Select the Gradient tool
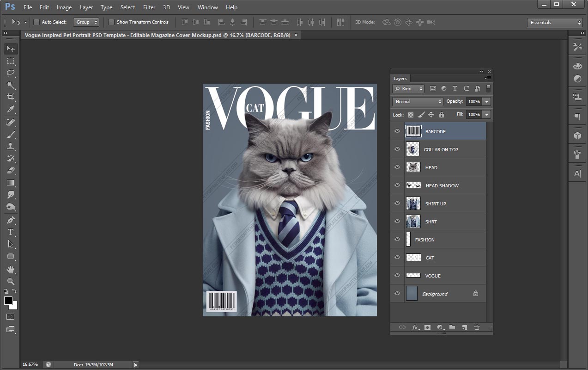The image size is (588, 370). click(x=10, y=183)
